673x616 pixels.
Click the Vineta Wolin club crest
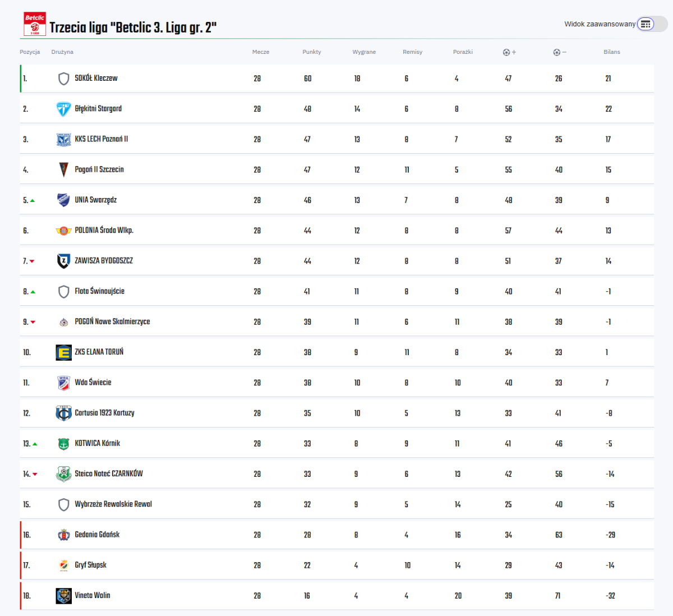click(x=64, y=596)
